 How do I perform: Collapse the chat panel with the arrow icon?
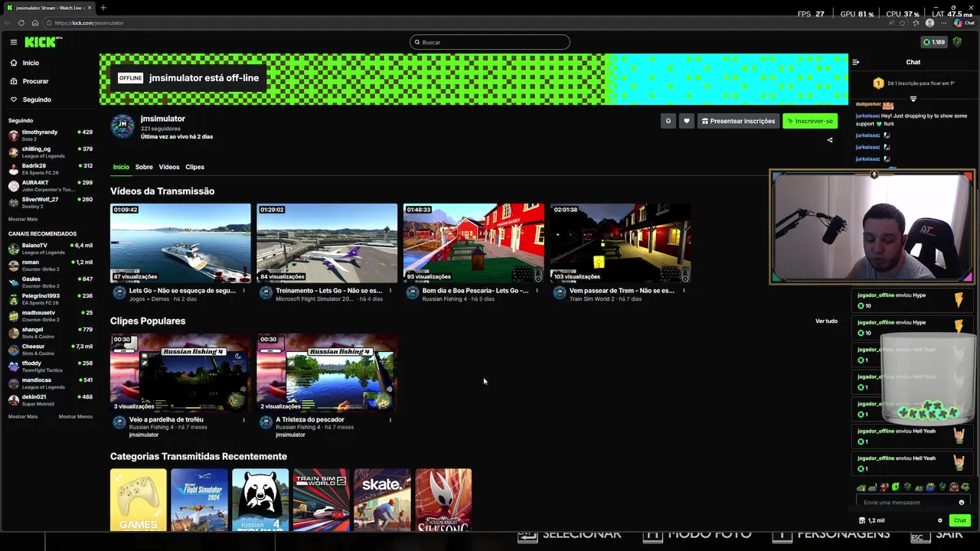[x=856, y=62]
